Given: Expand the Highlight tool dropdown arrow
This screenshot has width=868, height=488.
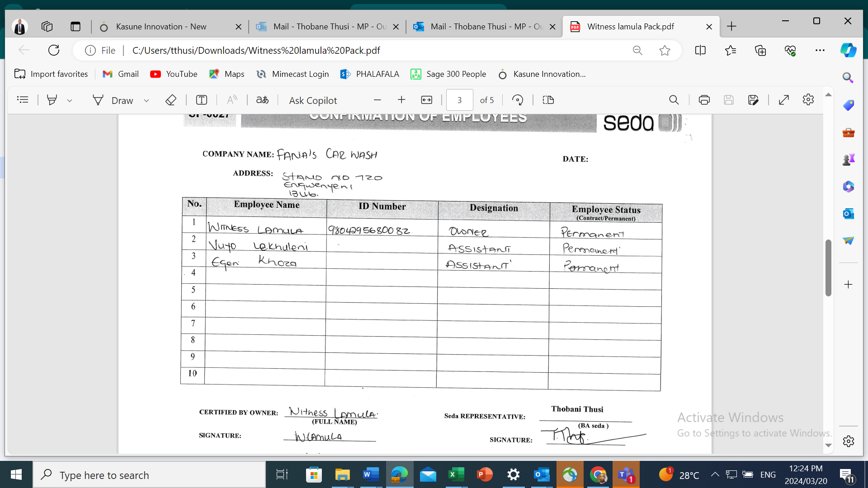Looking at the screenshot, I should [70, 100].
